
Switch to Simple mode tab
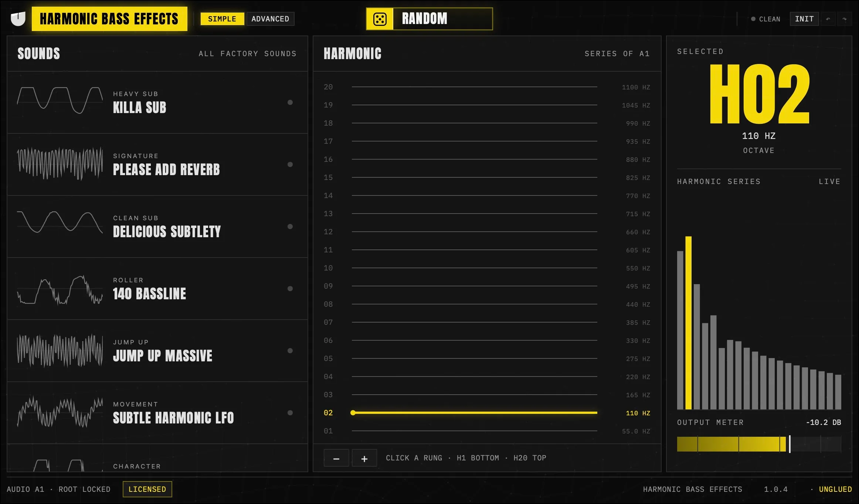pyautogui.click(x=222, y=19)
